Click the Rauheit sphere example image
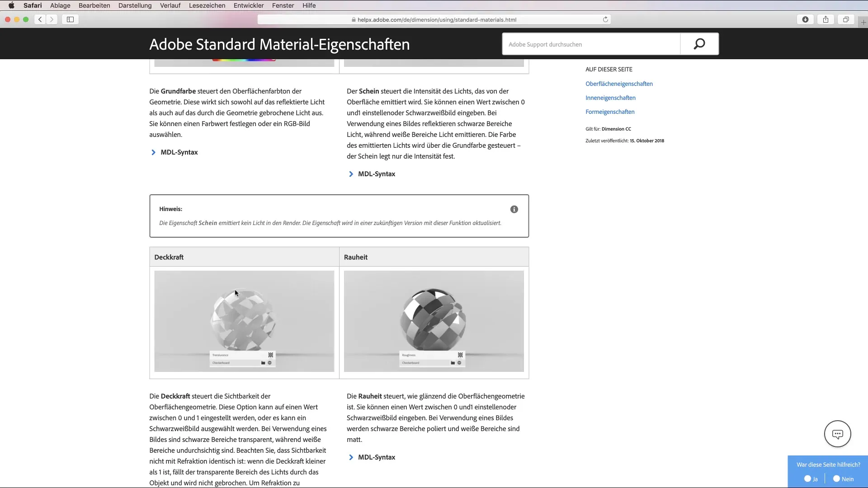Image resolution: width=868 pixels, height=488 pixels. click(x=434, y=321)
